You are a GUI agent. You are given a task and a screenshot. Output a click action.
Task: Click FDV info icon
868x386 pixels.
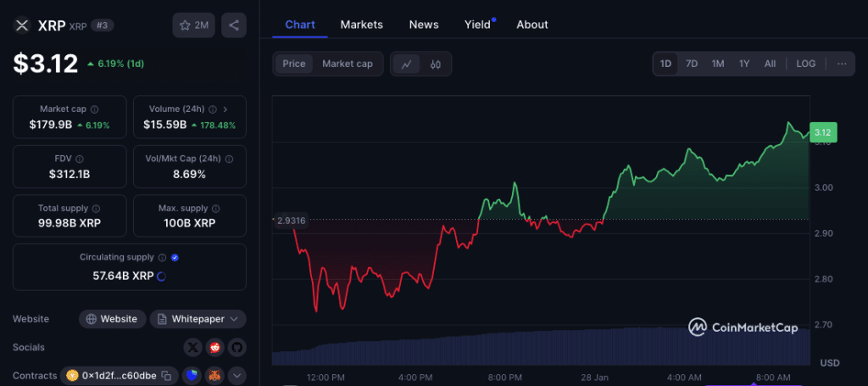80,159
